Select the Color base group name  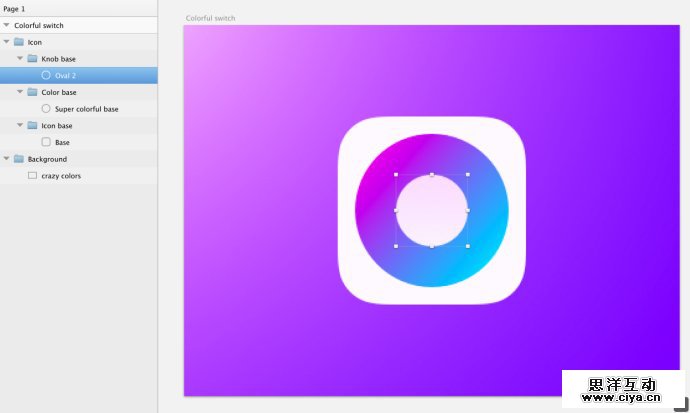59,92
